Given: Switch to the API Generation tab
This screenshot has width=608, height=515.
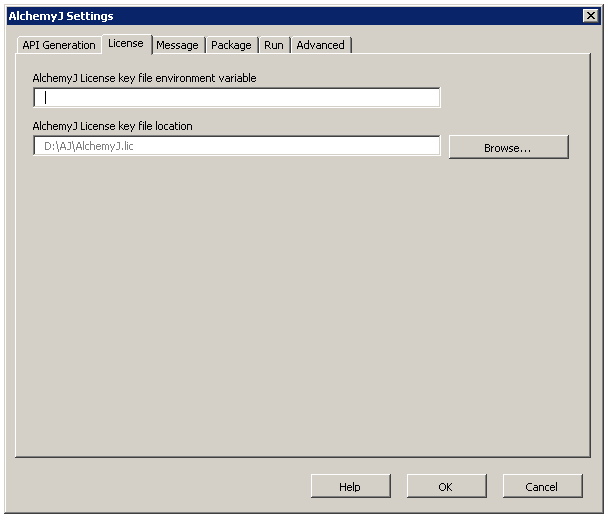Looking at the screenshot, I should coord(59,45).
